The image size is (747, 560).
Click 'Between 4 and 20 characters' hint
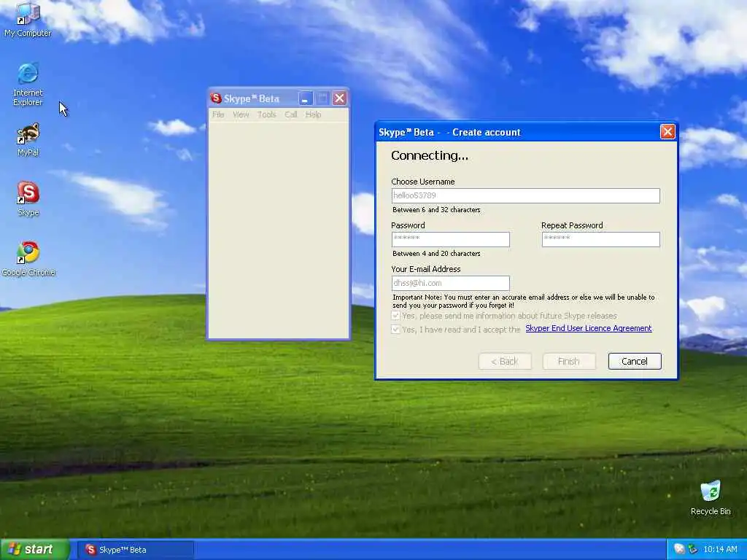436,254
